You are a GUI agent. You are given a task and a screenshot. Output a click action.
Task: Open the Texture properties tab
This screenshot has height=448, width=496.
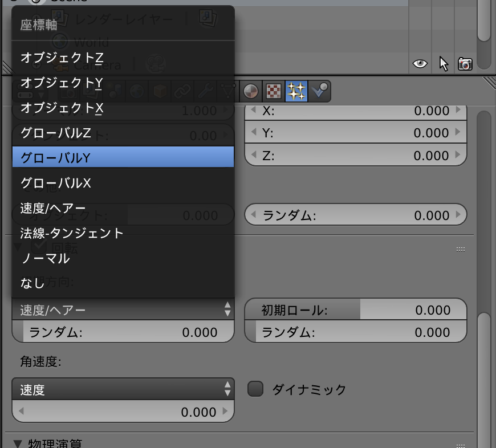[274, 91]
